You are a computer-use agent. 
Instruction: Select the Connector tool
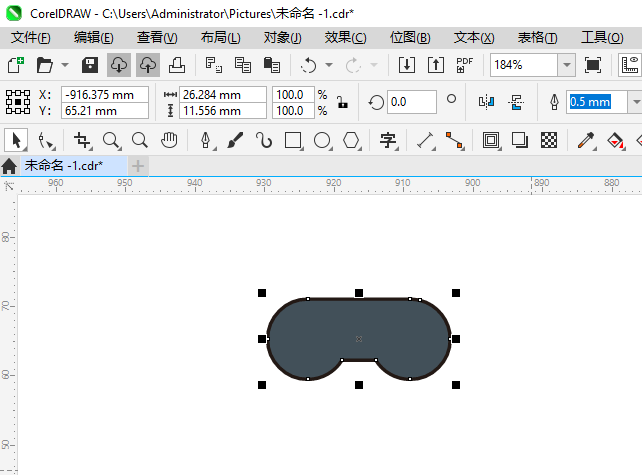454,140
